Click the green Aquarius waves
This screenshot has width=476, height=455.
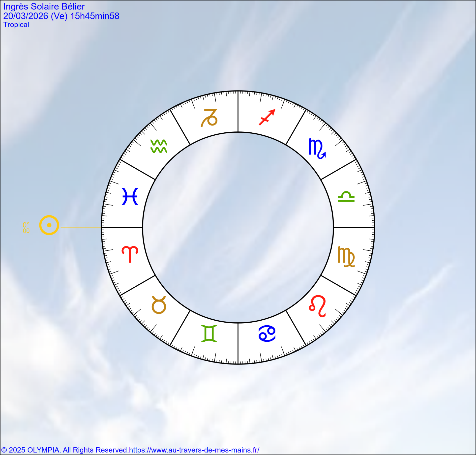pos(159,146)
